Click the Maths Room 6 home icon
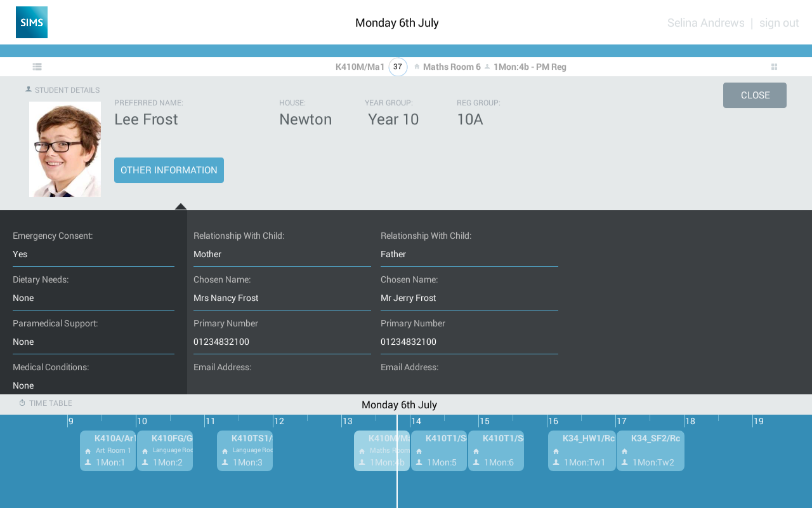Screen dimensions: 812x508 coord(417,67)
